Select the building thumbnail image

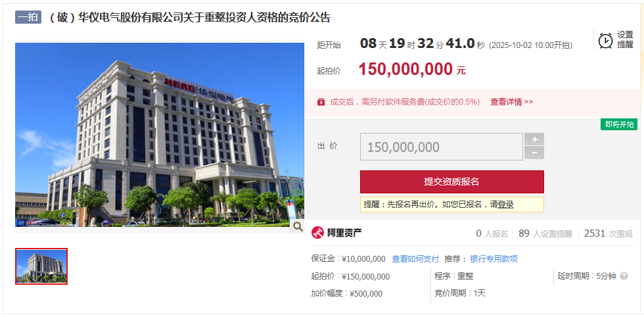[x=41, y=266]
